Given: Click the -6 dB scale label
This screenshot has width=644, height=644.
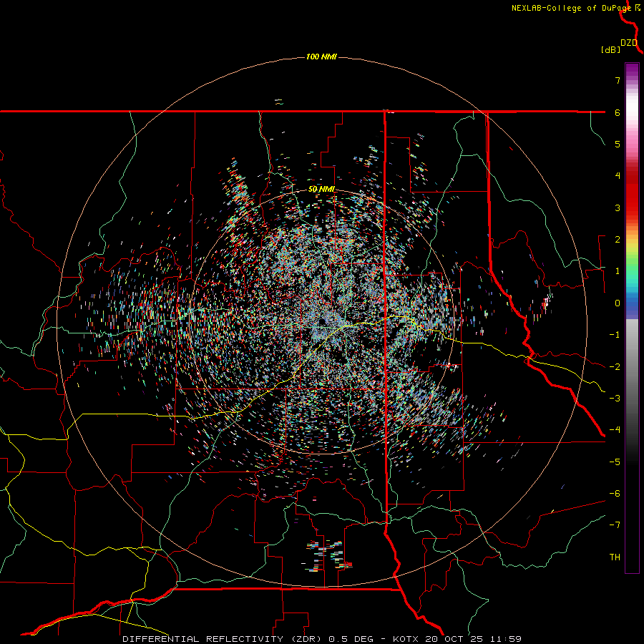Looking at the screenshot, I should coord(615,494).
